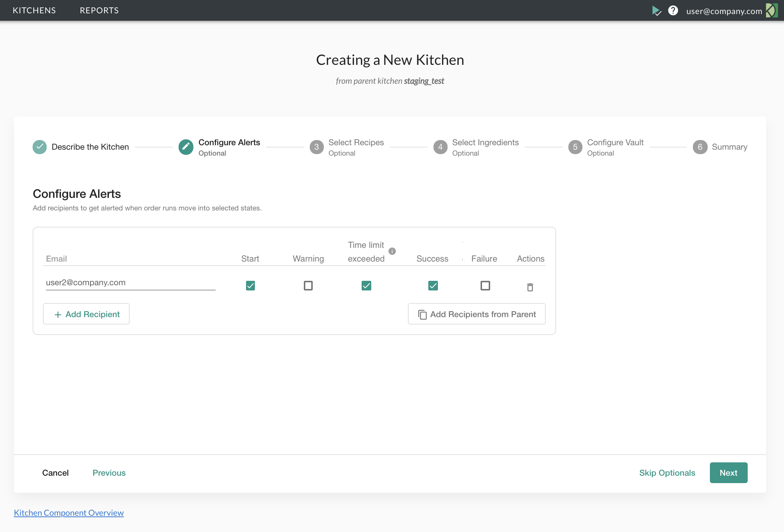Open the user@company.com account menu

pos(724,11)
